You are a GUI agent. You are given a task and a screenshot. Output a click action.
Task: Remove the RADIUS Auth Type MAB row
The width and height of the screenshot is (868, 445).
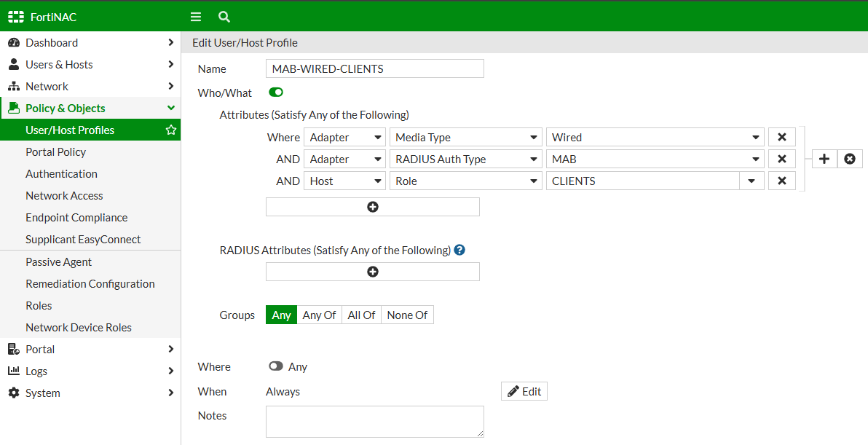(781, 159)
